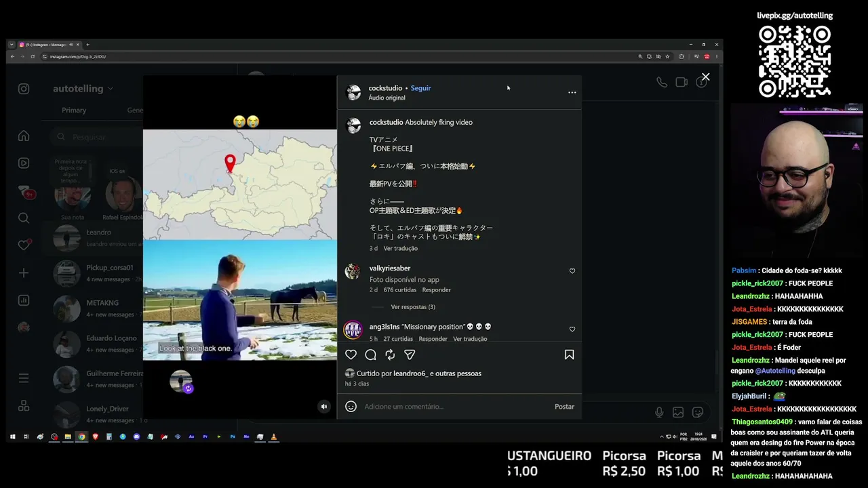Show hidden system tray icons chevron

pyautogui.click(x=661, y=437)
